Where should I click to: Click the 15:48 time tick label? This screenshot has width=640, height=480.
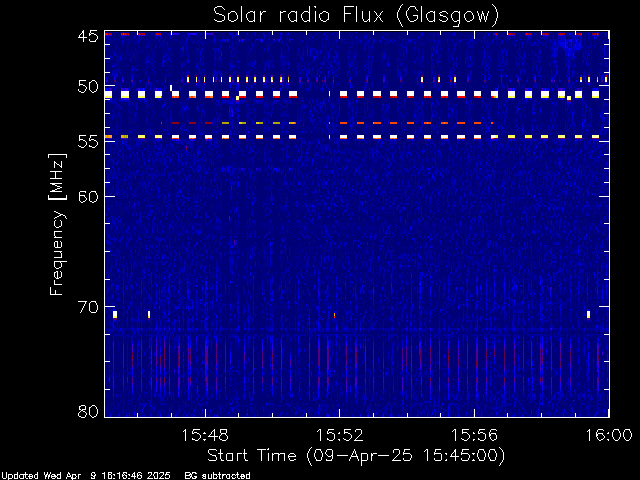click(x=205, y=436)
